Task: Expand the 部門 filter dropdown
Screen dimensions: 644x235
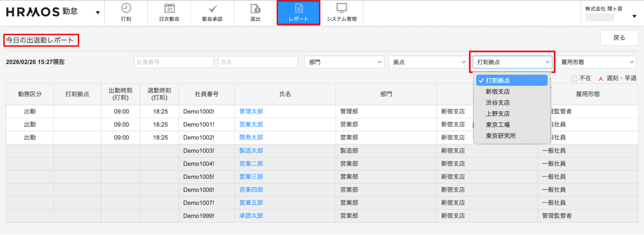Action: coord(344,62)
